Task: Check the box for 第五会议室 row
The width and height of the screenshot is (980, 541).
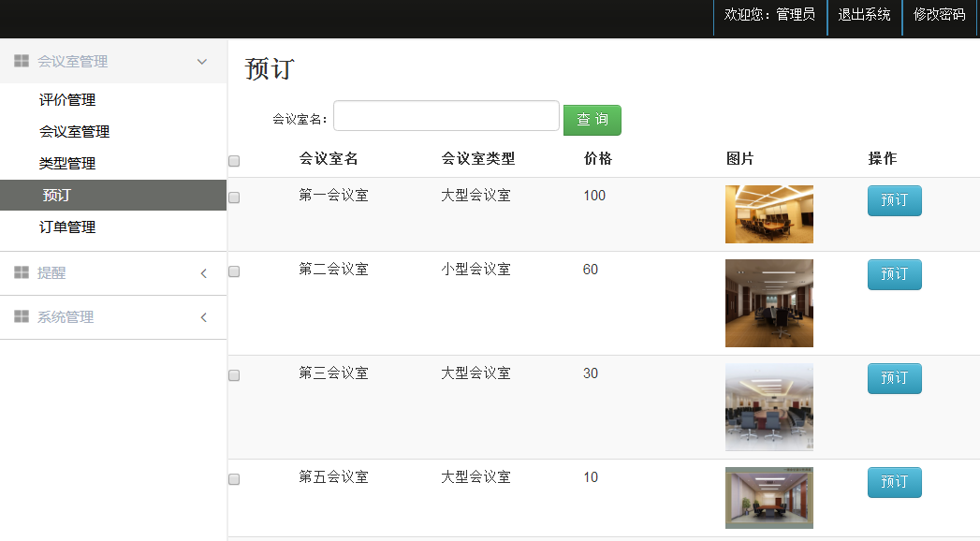Action: pos(234,479)
